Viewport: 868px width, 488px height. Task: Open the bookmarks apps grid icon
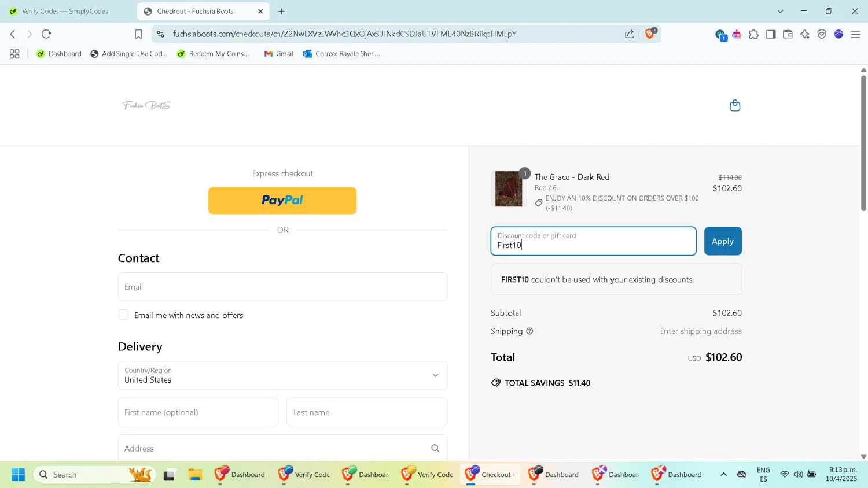15,54
